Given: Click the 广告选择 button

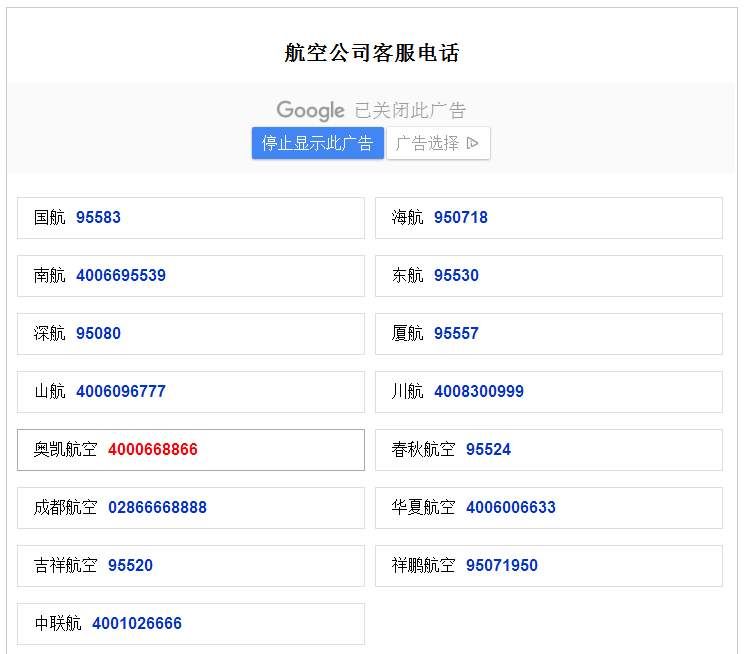Looking at the screenshot, I should pyautogui.click(x=438, y=143).
